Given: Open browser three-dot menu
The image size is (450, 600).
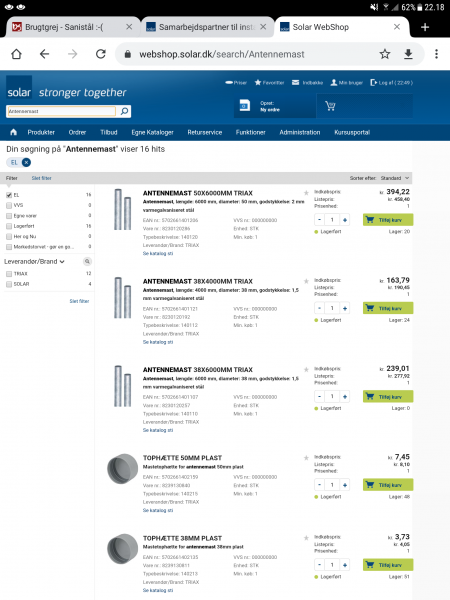Looking at the screenshot, I should [x=436, y=54].
